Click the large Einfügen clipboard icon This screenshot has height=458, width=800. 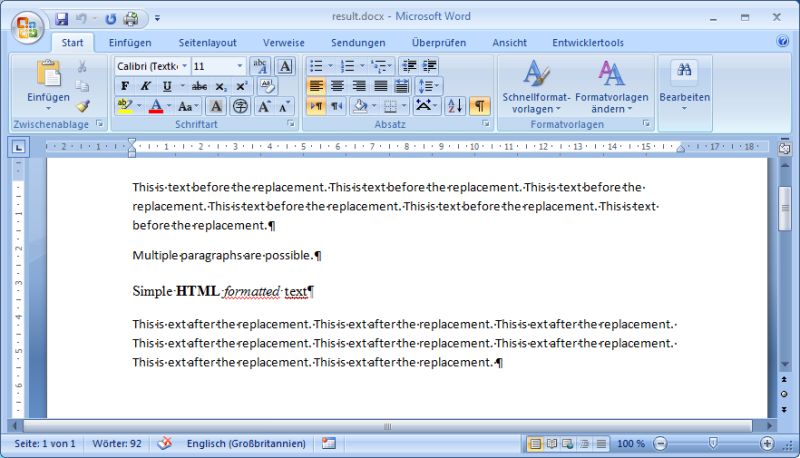pyautogui.click(x=48, y=73)
